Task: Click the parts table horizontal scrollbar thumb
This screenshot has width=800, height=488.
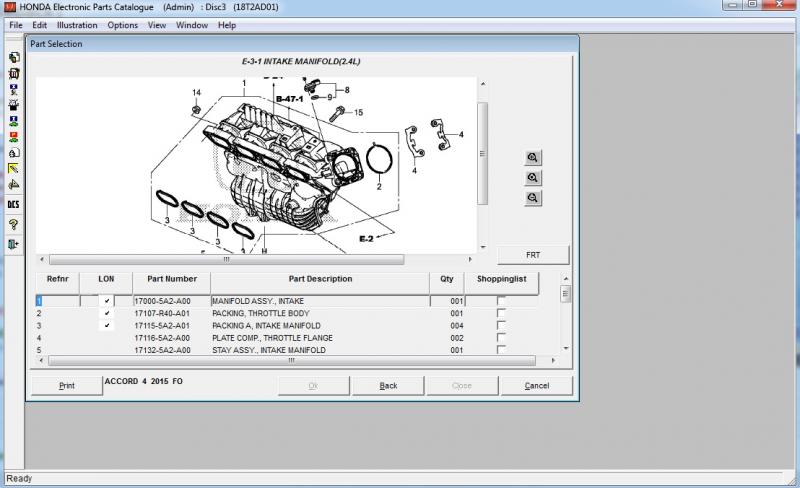Action: (x=292, y=360)
